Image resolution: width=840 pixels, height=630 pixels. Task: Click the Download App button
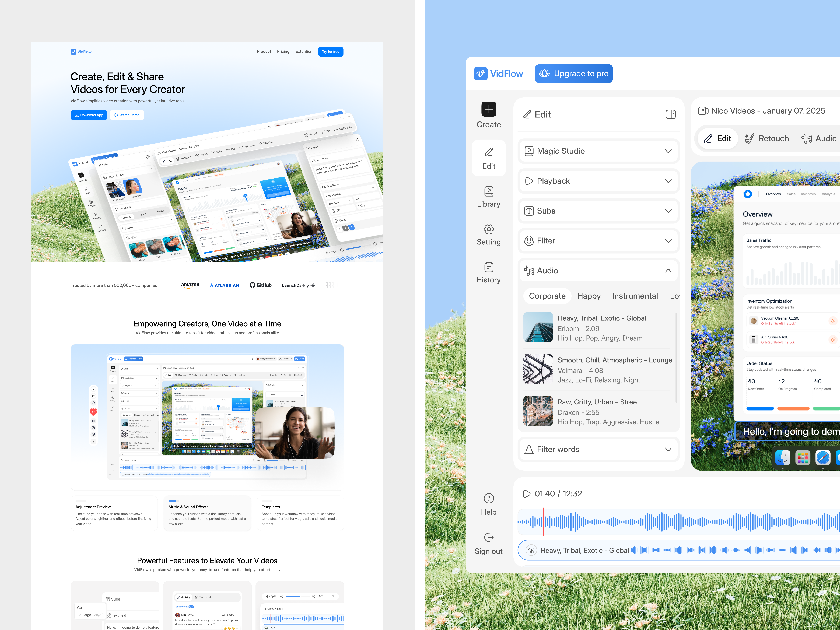pyautogui.click(x=89, y=115)
